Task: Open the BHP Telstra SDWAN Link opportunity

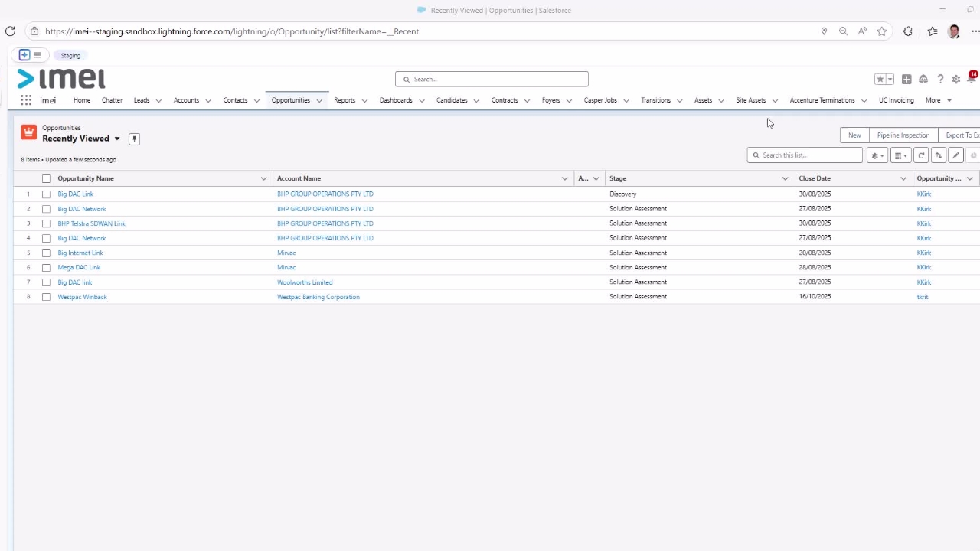Action: click(91, 223)
